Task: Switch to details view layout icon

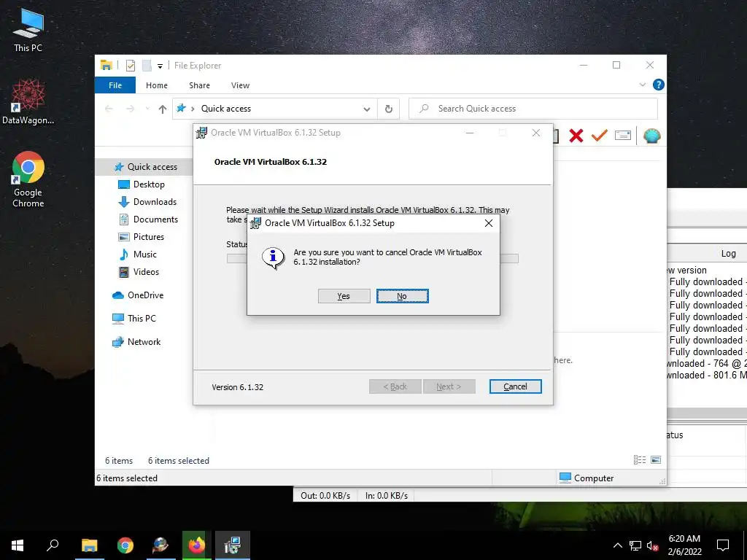Action: click(640, 459)
